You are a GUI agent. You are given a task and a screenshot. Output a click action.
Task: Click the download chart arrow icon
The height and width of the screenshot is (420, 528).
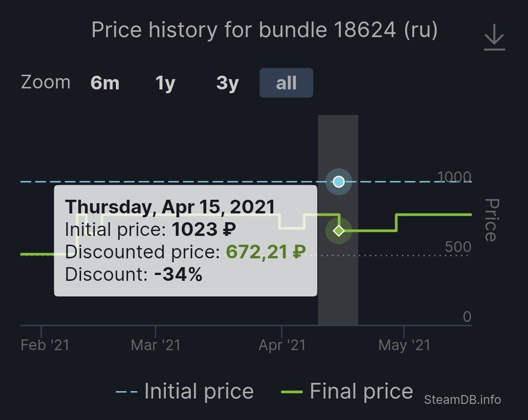coord(494,37)
